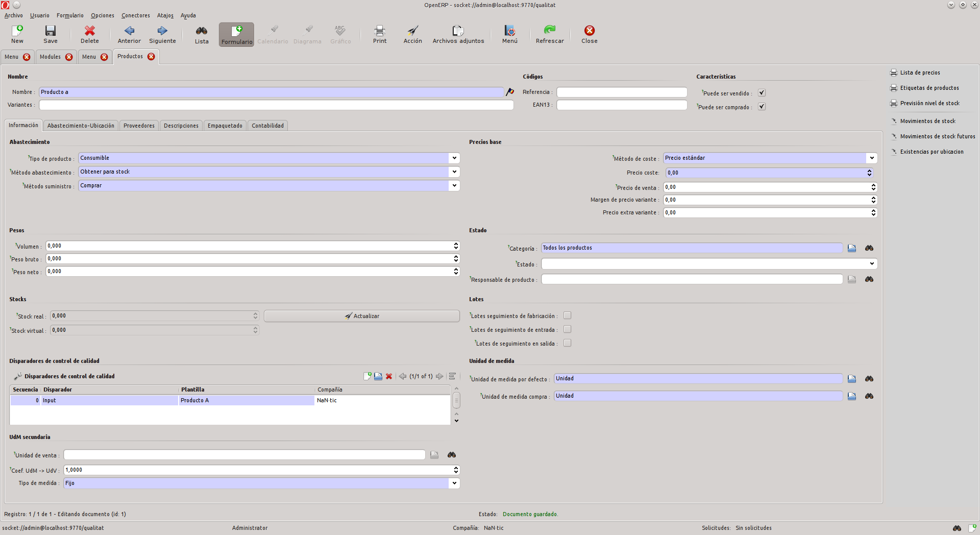Search Responsable de producto with binoculars
Image resolution: width=980 pixels, height=535 pixels.
coord(869,279)
